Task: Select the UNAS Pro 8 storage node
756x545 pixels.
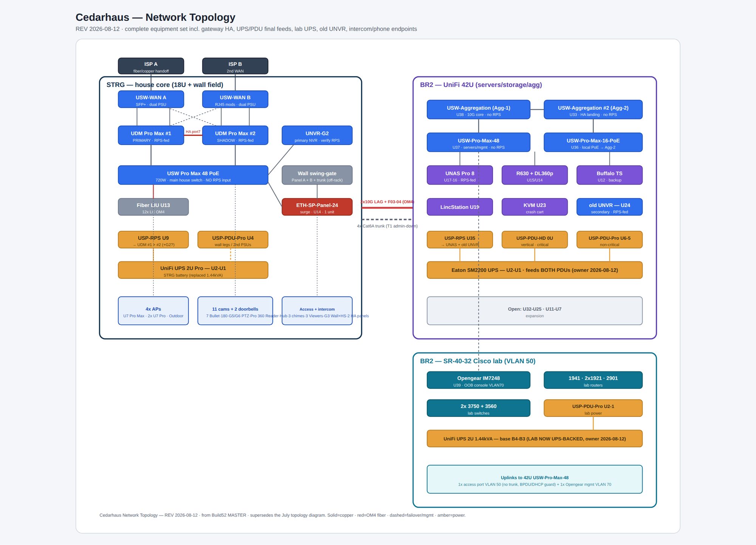Action: tap(460, 175)
